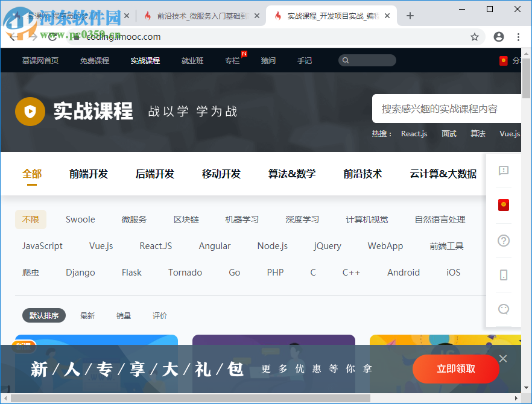Enable the 最新 sorting option
The width and height of the screenshot is (532, 404).
pos(87,315)
